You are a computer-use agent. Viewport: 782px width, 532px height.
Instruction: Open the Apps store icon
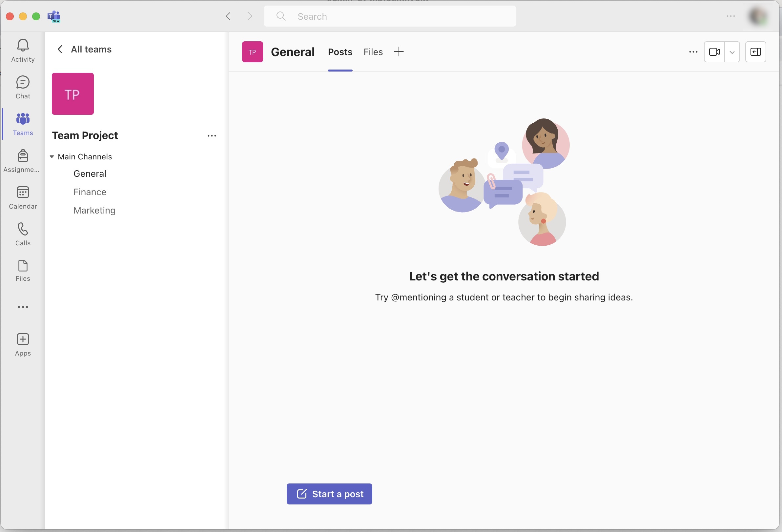[x=23, y=344]
